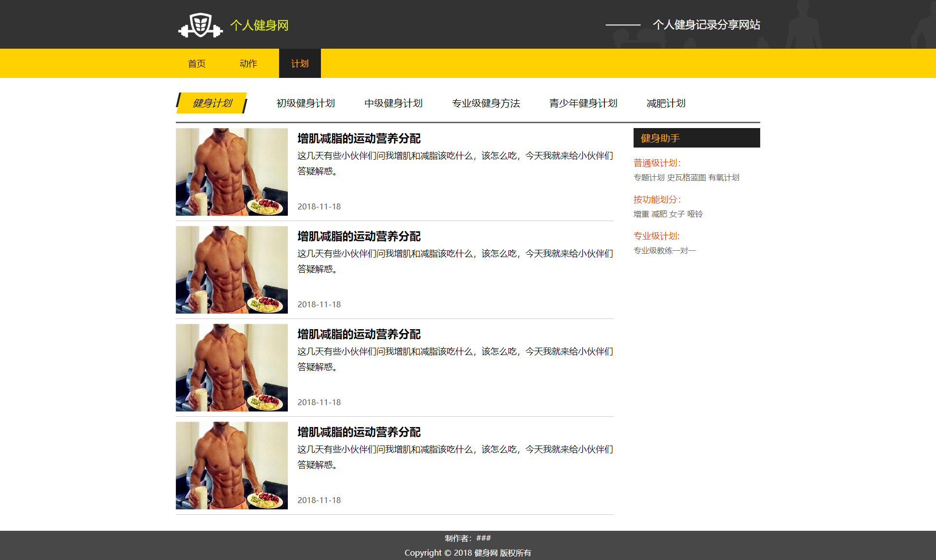Viewport: 936px width, 560px height.
Task: Click the 专业级计划 sidebar heading
Action: point(656,236)
